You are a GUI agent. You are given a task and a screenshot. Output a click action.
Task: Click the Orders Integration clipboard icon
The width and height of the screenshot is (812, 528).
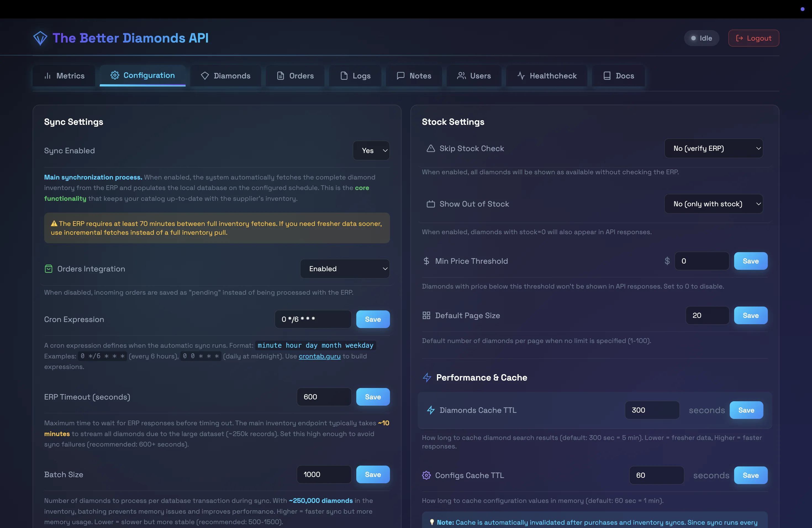tap(48, 269)
